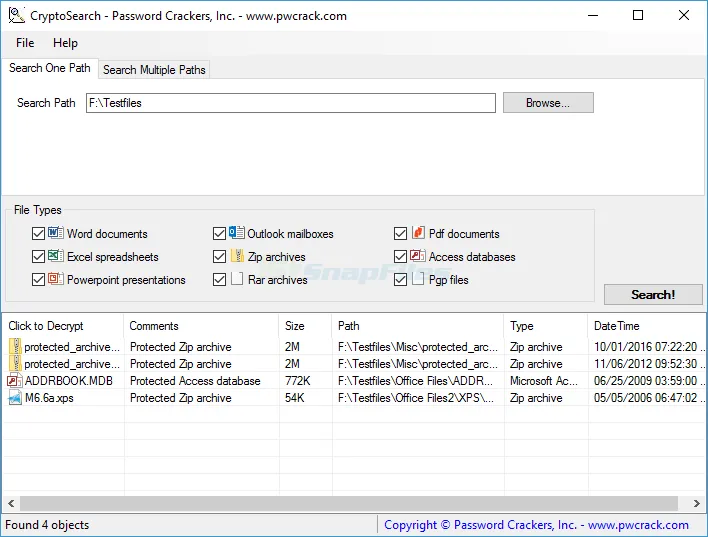The width and height of the screenshot is (708, 537).
Task: Switch to the Search One Path tab
Action: pos(50,68)
